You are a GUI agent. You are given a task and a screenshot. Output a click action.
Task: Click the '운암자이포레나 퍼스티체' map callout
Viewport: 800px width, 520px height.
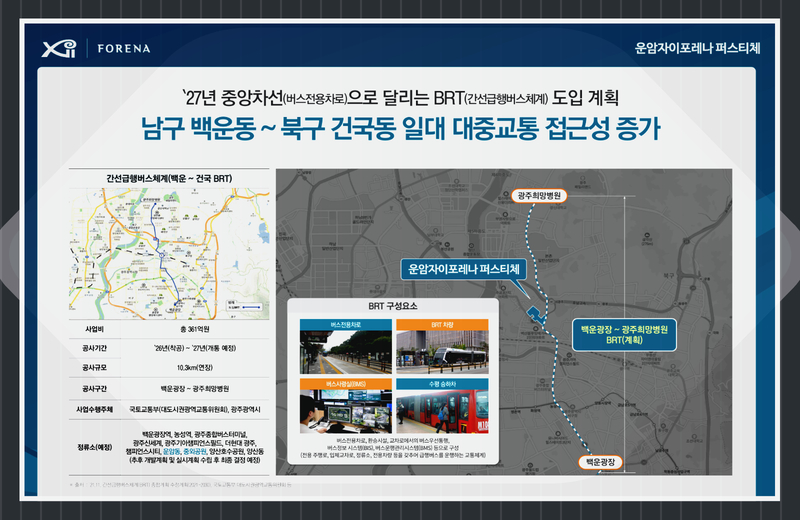pyautogui.click(x=464, y=269)
